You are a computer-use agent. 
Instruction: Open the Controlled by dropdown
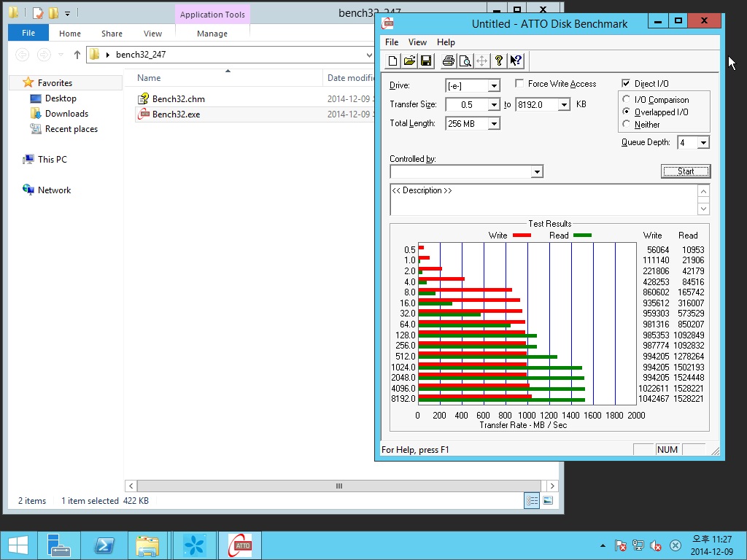537,171
